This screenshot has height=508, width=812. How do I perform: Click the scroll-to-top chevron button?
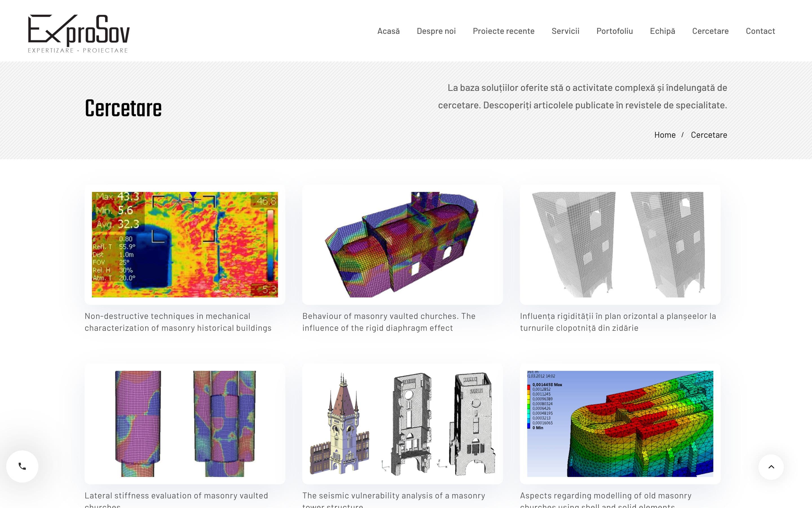click(771, 467)
